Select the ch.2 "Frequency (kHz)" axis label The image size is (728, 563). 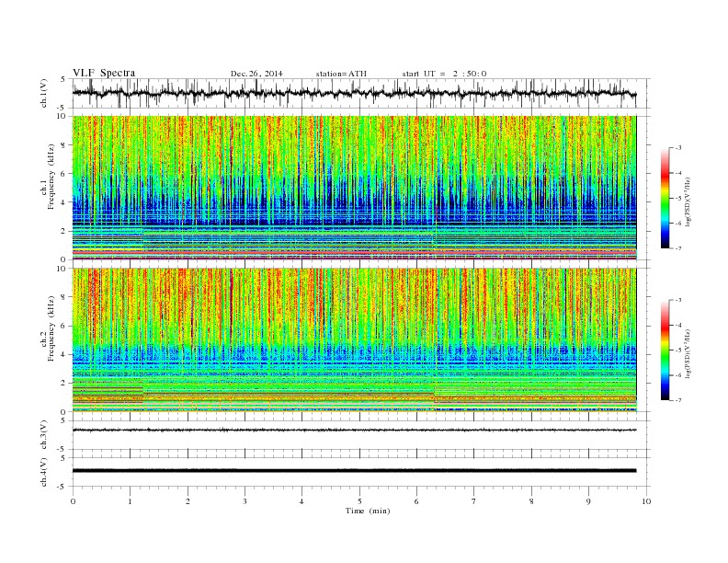click(51, 328)
